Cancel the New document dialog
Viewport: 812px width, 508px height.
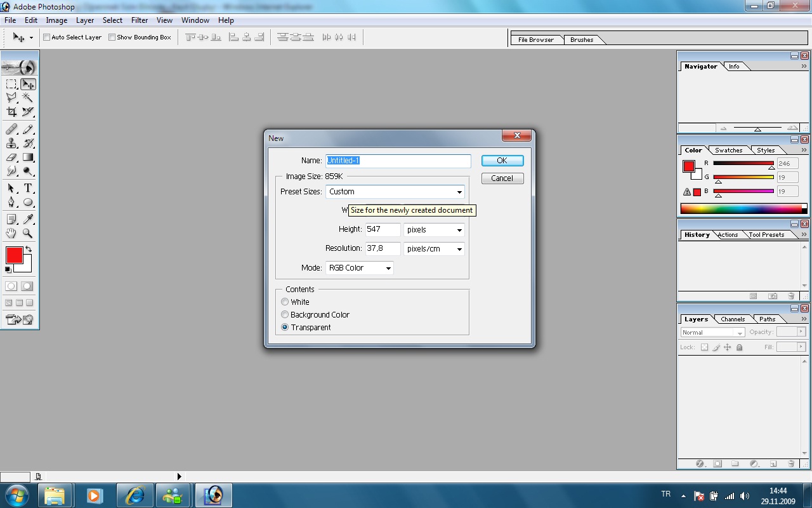click(x=502, y=178)
